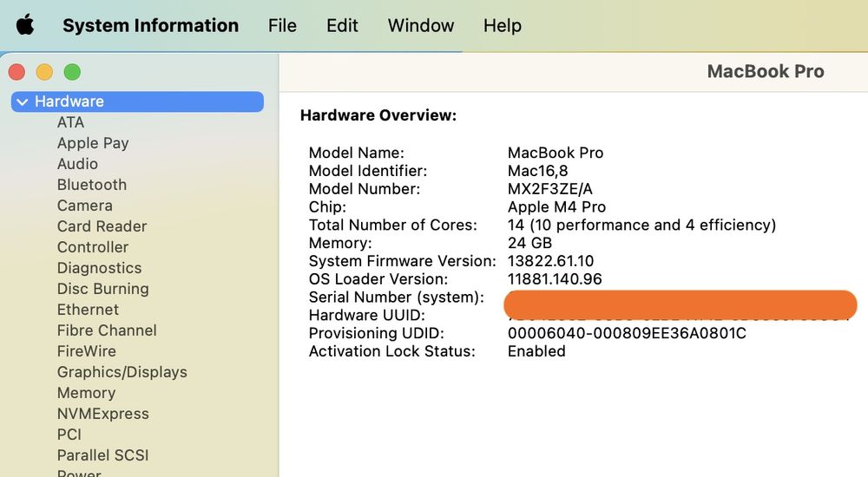Click the MacBook Pro window title
The width and height of the screenshot is (868, 477).
[766, 71]
